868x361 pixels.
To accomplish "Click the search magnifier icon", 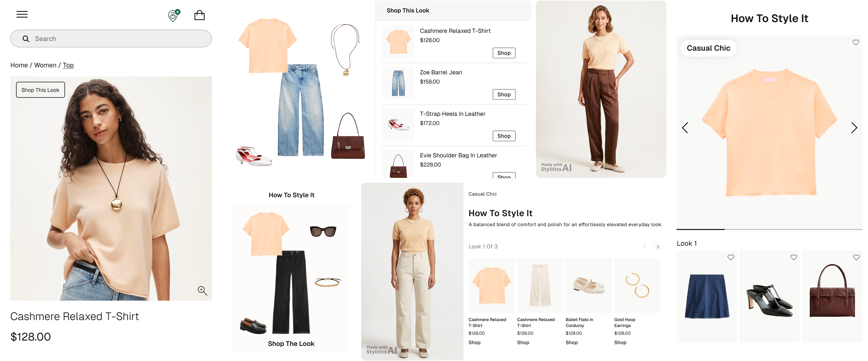I will point(26,39).
